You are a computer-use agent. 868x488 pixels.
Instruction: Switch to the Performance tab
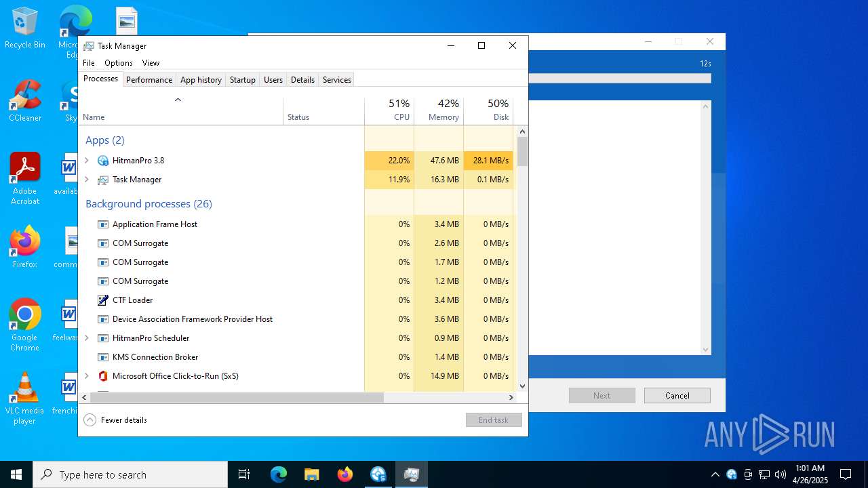pyautogui.click(x=149, y=80)
